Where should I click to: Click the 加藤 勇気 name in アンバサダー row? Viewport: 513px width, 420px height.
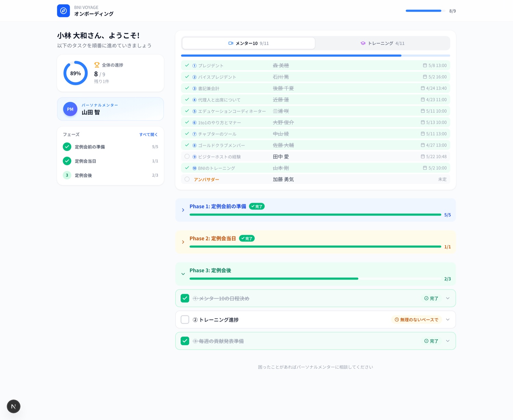[283, 179]
